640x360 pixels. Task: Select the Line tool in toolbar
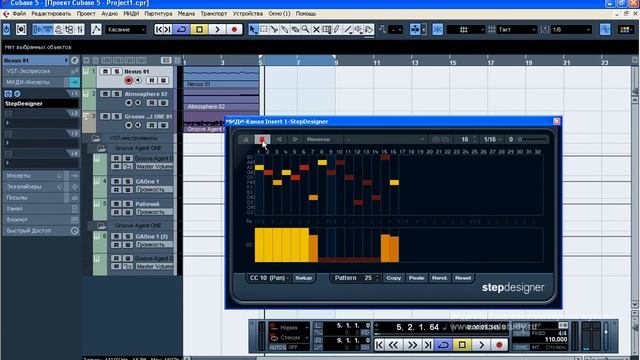point(348,29)
